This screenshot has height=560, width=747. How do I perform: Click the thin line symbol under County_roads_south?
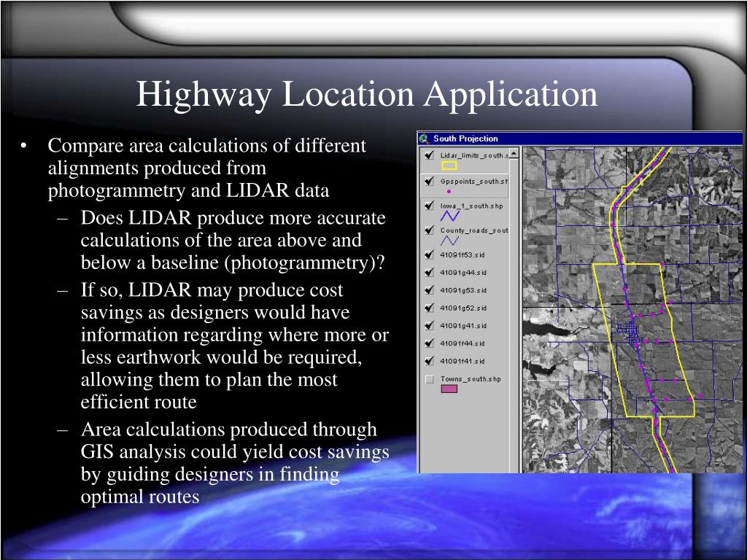449,241
